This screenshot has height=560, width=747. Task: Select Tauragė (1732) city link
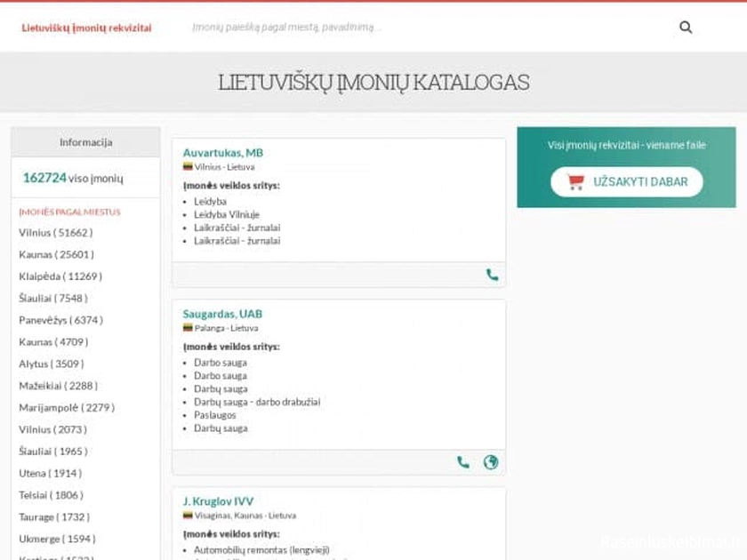(54, 517)
